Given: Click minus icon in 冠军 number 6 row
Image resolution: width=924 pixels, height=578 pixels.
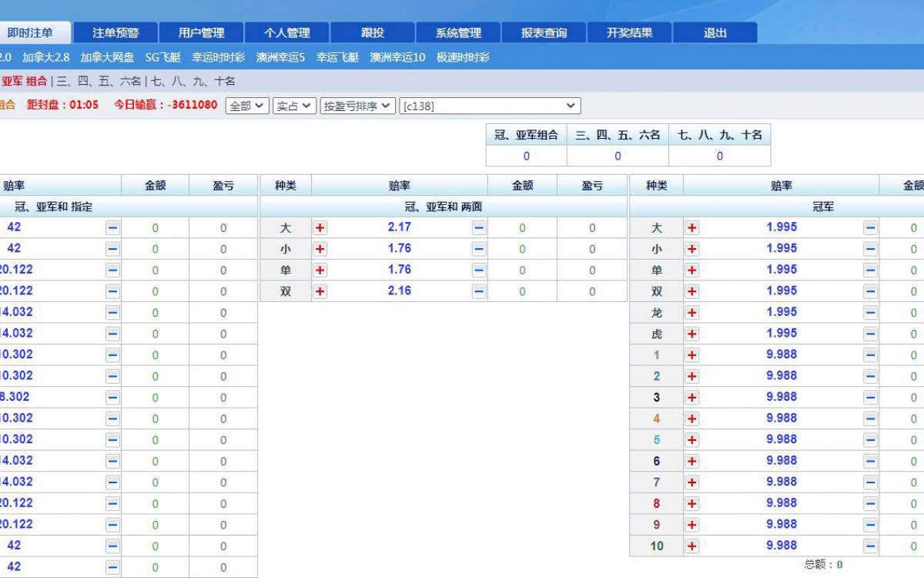Looking at the screenshot, I should pos(870,461).
